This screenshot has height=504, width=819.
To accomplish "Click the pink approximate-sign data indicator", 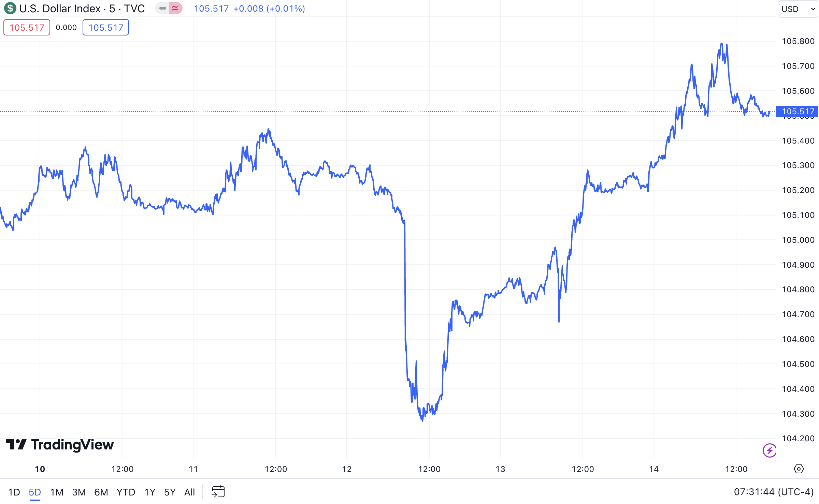I will 175,8.
